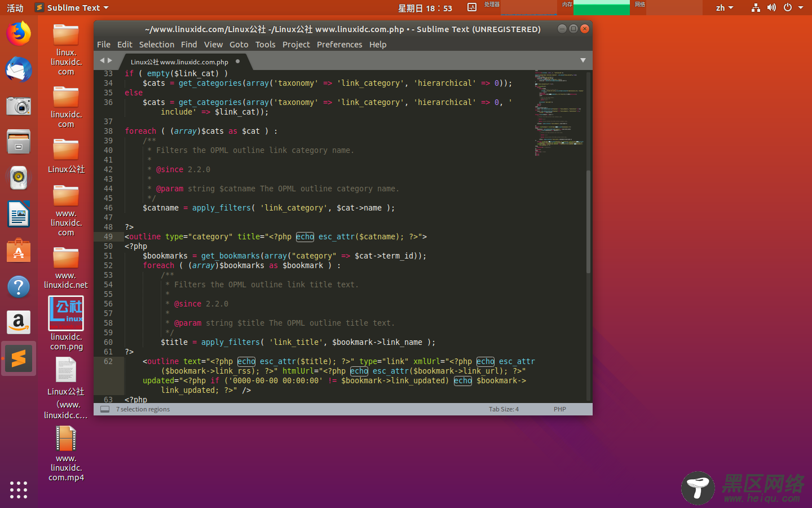812x508 pixels.
Task: Launch Rhythmbox from the dock
Action: 19,178
